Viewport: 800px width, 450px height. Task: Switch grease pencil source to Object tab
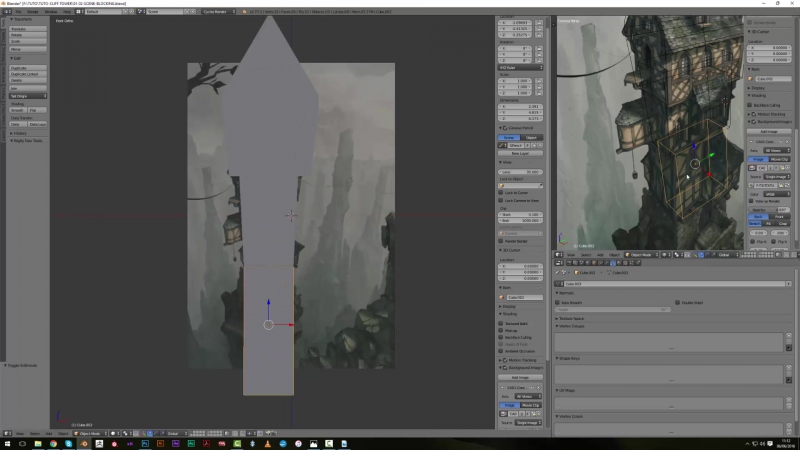532,138
